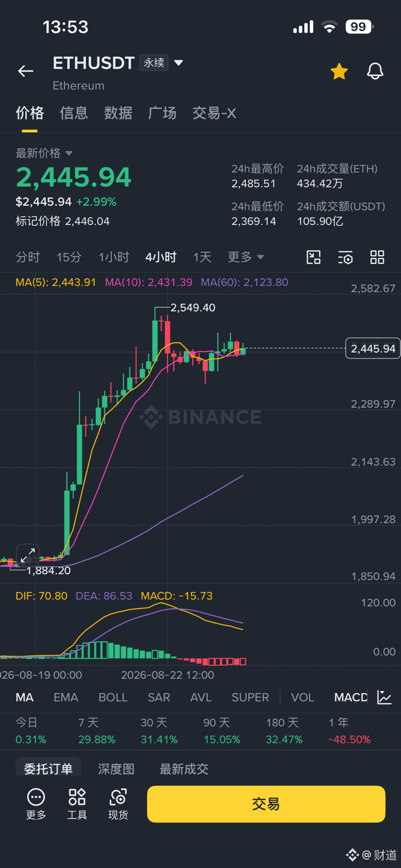This screenshot has height=868, width=401.
Task: Tap the 24h成交量 434.42万 value
Action: pos(320,184)
